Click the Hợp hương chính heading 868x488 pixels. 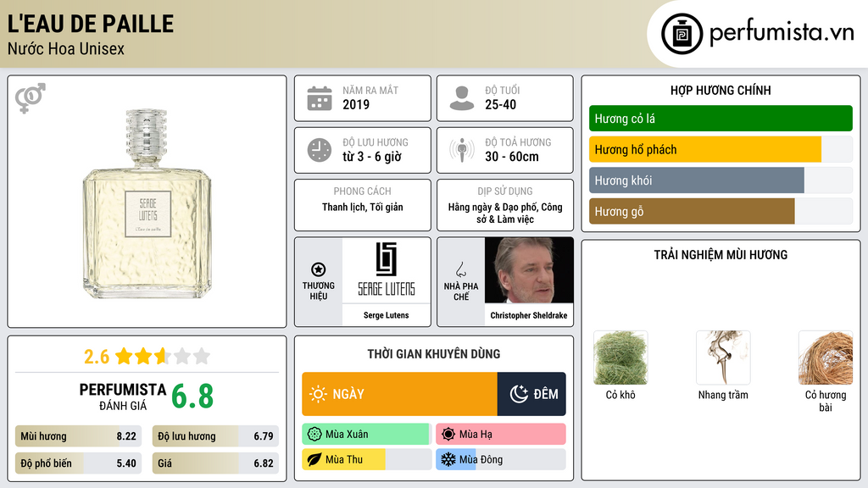pyautogui.click(x=721, y=90)
